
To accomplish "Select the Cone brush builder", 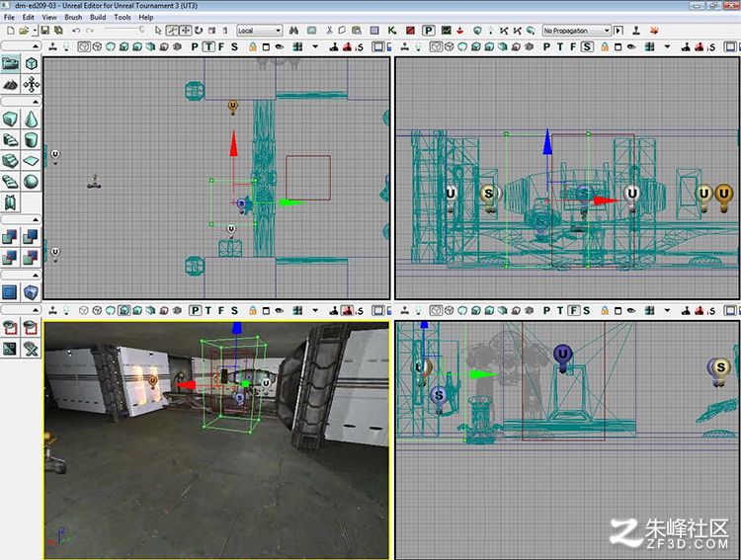I will [32, 120].
